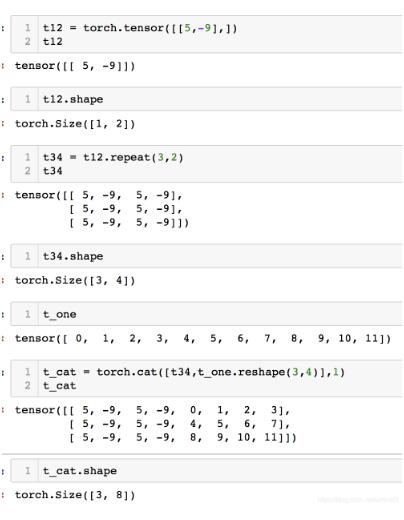Screen dimensions: 404x520
Task: Click the t12 = torch.tensor code cell
Action: (x=206, y=34)
